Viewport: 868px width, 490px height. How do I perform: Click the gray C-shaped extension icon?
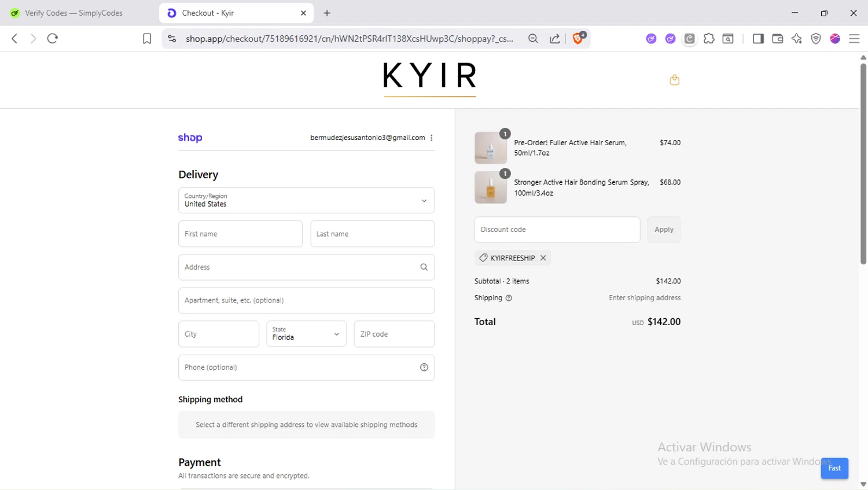pos(690,39)
